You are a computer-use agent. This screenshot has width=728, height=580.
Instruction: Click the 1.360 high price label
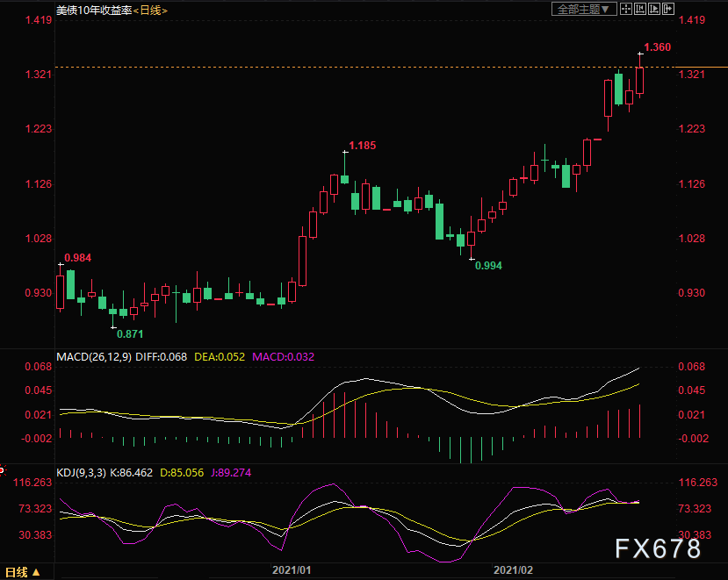(658, 47)
